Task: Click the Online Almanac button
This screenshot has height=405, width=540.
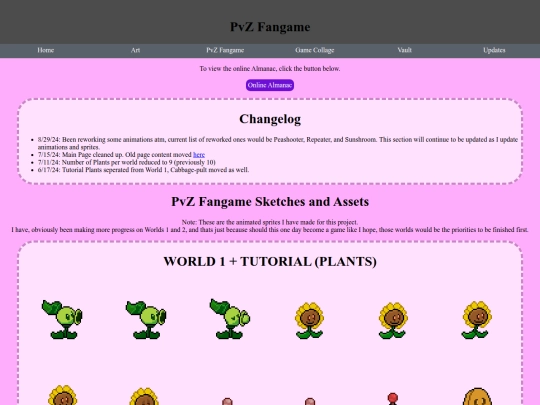Action: [270, 85]
